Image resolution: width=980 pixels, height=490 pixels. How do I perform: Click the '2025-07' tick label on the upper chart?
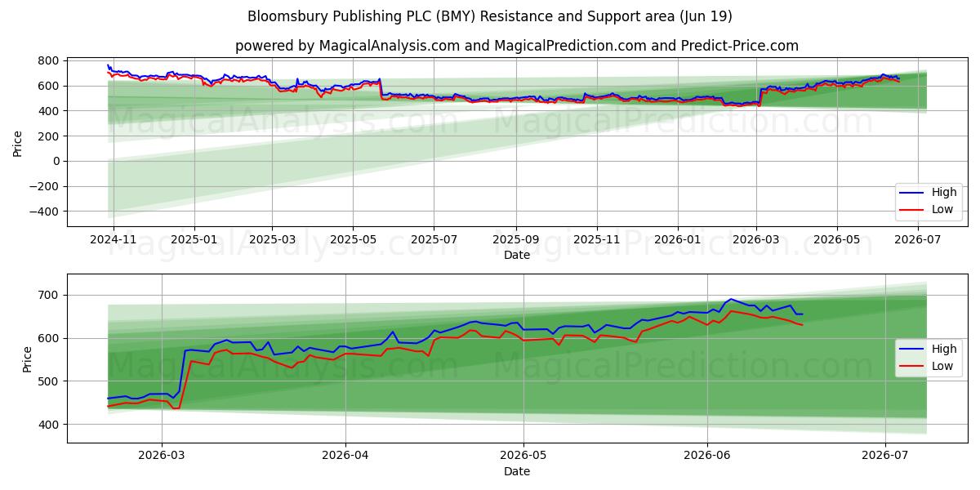[434, 239]
